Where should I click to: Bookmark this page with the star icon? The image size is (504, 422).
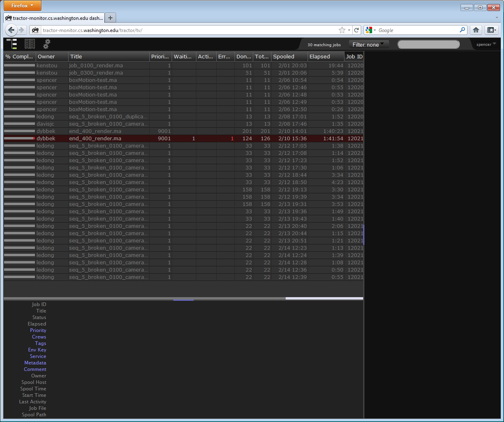click(x=342, y=30)
